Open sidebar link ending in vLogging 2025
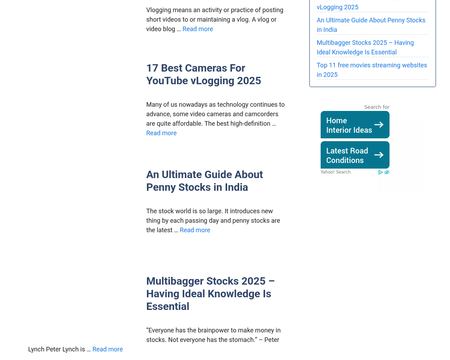 338,7
